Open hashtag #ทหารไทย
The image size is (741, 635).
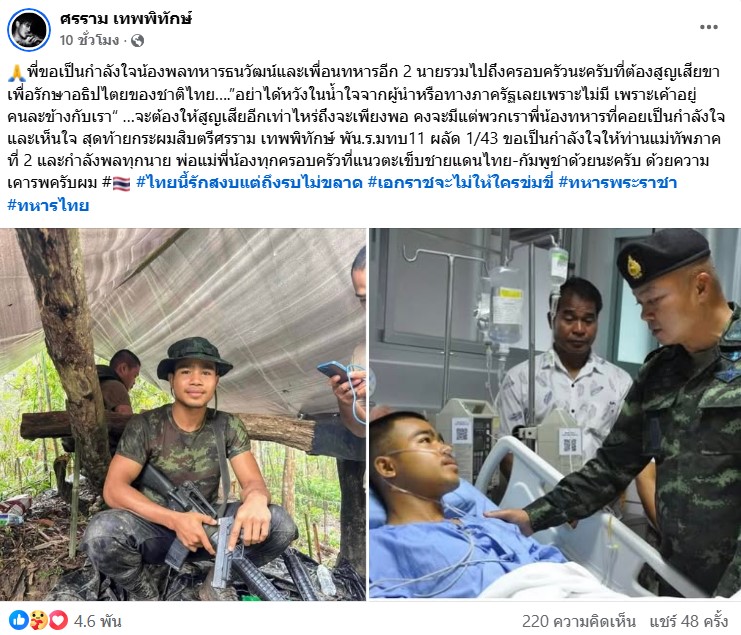[48, 206]
